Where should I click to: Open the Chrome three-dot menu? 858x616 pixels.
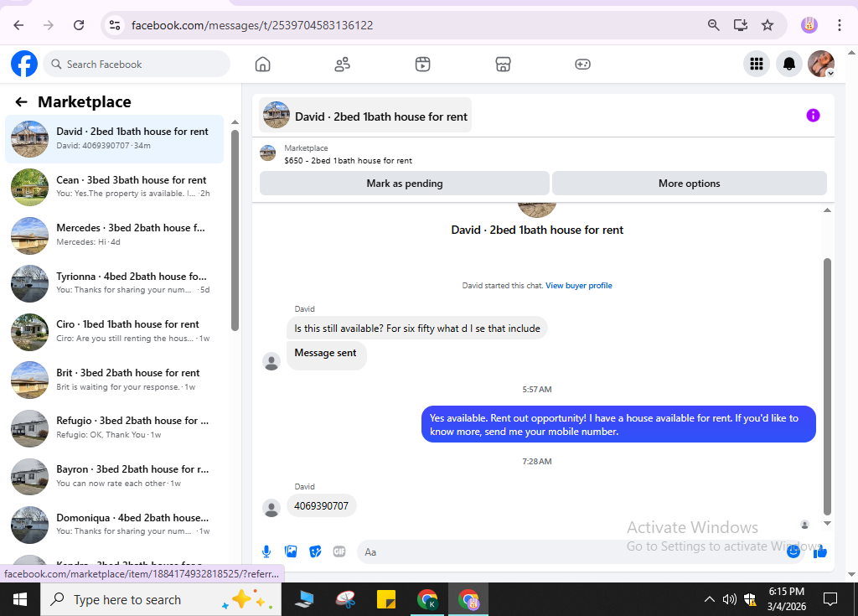839,25
